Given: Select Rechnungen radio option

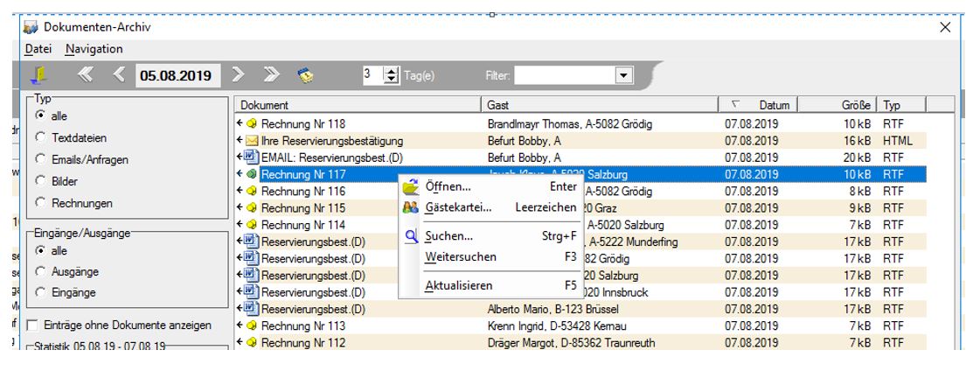Looking at the screenshot, I should [x=40, y=203].
